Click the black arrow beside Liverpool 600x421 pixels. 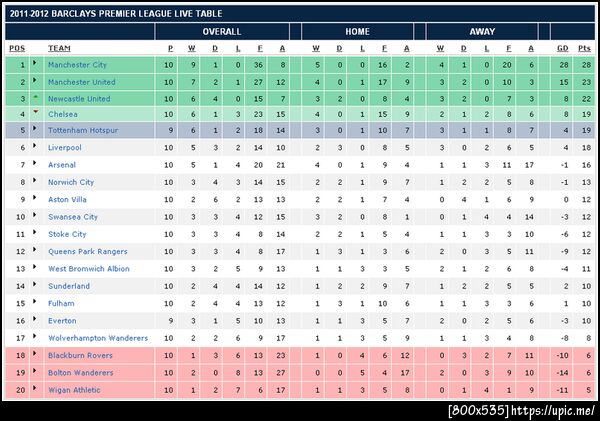(37, 147)
